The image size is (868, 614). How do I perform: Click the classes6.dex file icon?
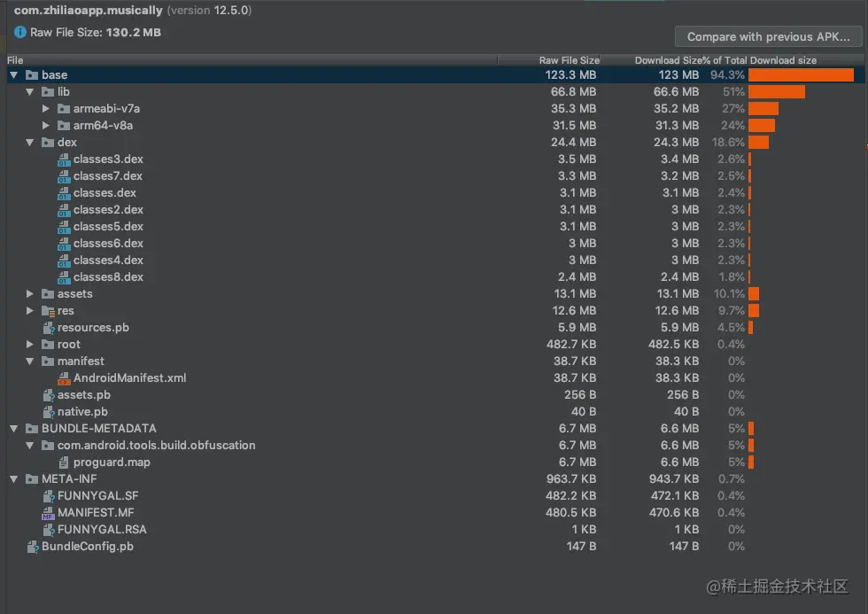pyautogui.click(x=64, y=244)
